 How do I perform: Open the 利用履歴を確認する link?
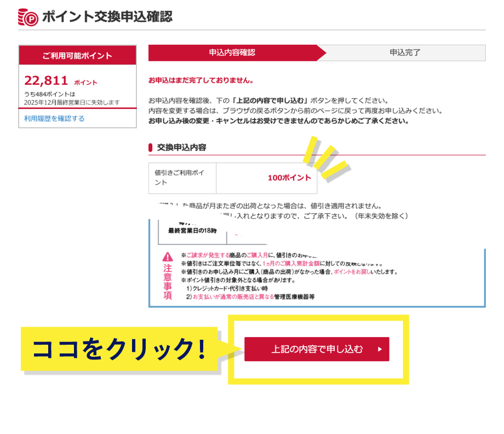(x=54, y=118)
